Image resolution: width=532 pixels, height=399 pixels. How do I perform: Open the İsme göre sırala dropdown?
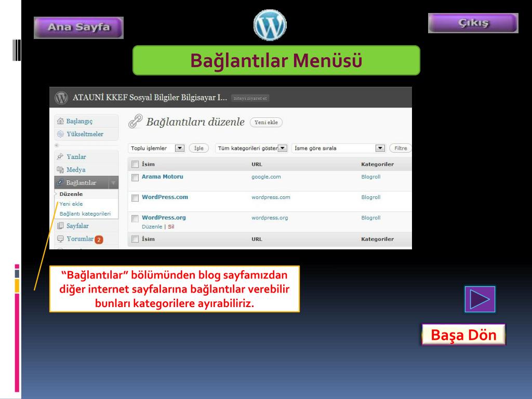tap(338, 148)
